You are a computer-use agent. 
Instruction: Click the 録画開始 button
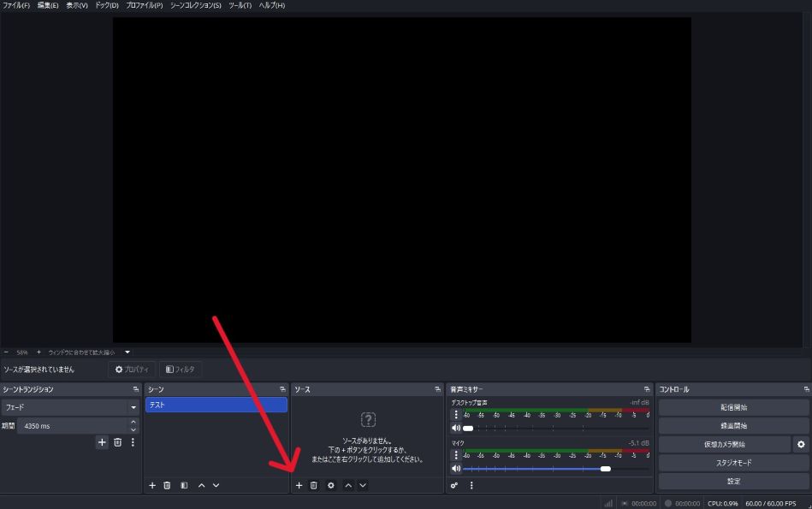pyautogui.click(x=733, y=426)
